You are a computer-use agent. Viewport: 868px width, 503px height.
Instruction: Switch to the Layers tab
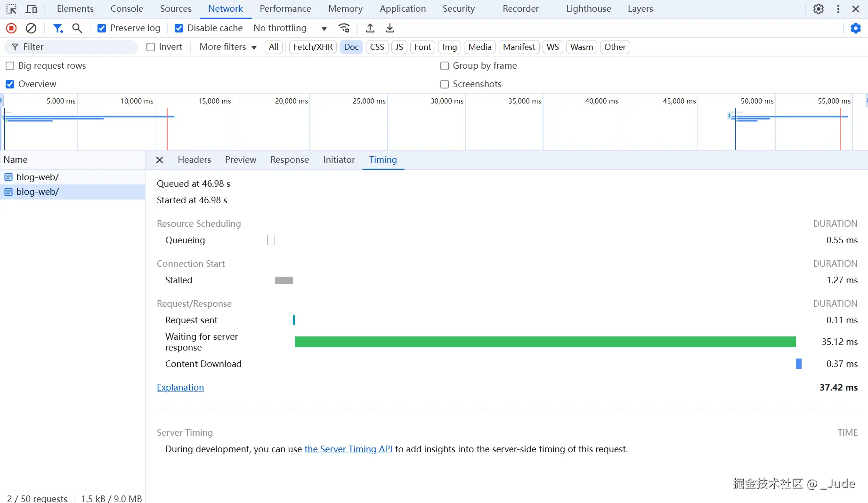(641, 9)
